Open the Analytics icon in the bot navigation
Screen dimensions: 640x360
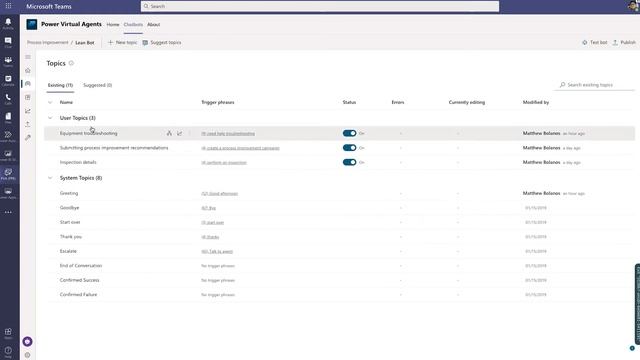click(x=28, y=111)
